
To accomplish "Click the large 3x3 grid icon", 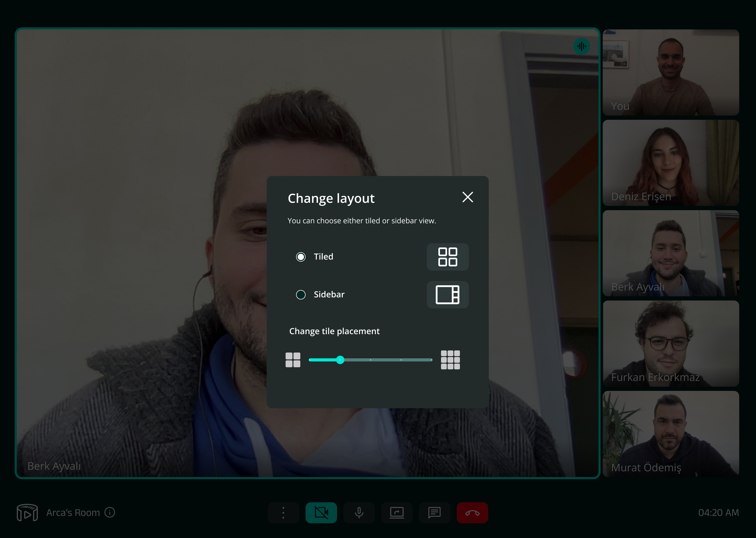I will [x=450, y=360].
